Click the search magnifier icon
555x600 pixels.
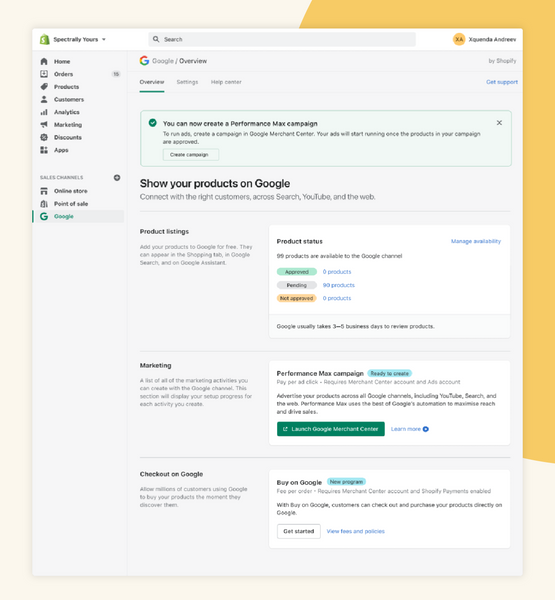pyautogui.click(x=156, y=39)
